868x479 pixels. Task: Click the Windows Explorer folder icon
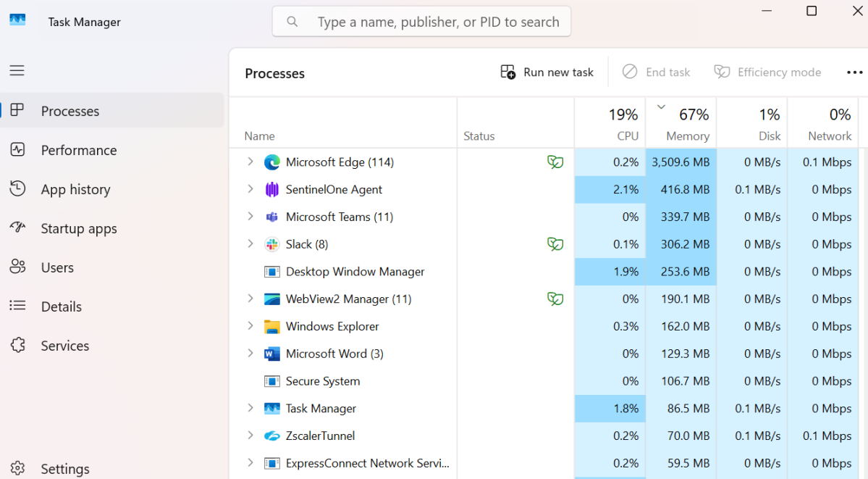point(271,326)
